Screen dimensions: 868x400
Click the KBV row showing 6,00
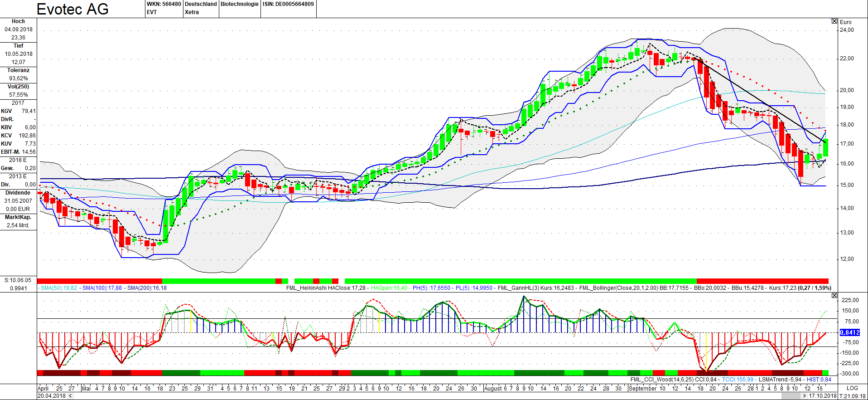point(18,127)
